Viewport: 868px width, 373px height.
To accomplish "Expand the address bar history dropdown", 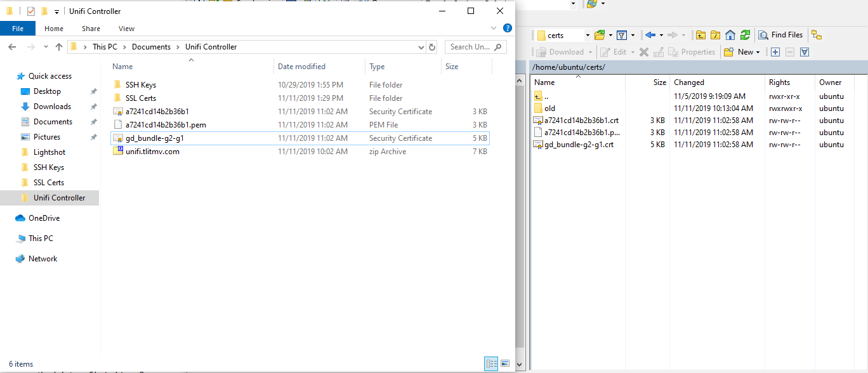I will [421, 47].
